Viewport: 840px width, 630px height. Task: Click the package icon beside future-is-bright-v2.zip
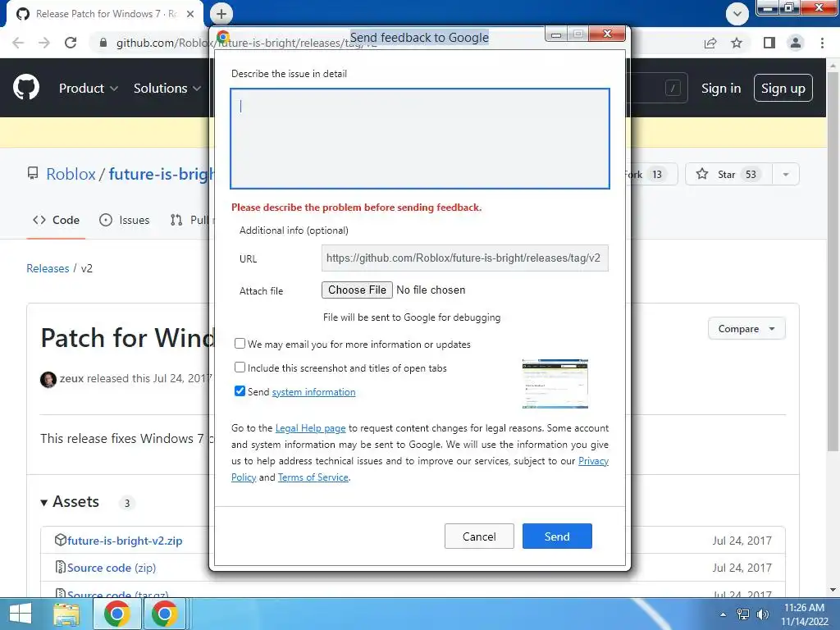(x=61, y=540)
